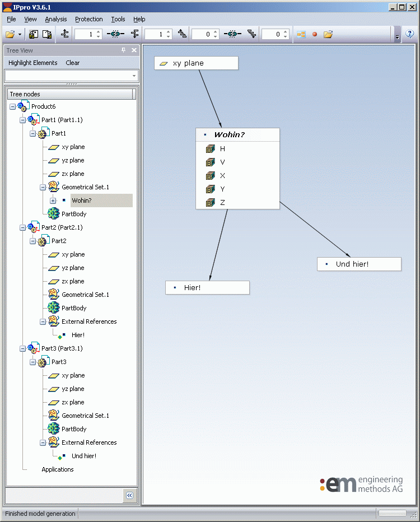Collapse the Part3 (Part3.1) node
This screenshot has height=522, width=420.
22,348
